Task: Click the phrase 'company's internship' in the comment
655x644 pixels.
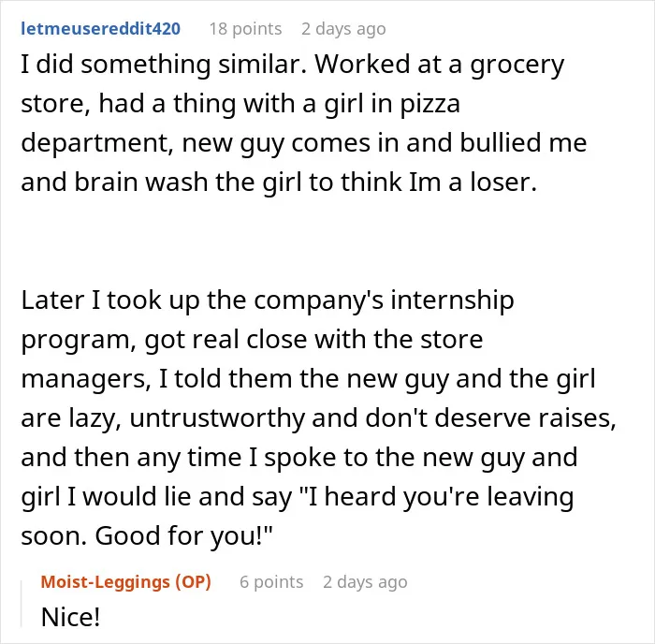Action: [x=384, y=300]
